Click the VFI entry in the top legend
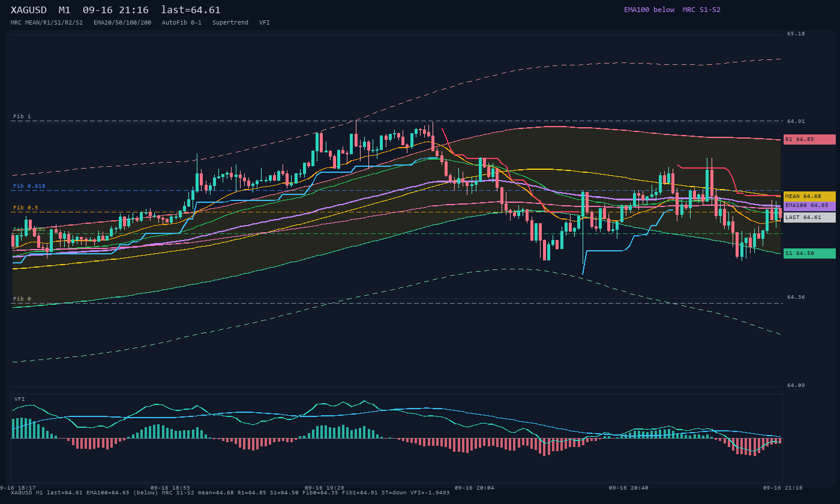The height and width of the screenshot is (504, 840). click(265, 23)
